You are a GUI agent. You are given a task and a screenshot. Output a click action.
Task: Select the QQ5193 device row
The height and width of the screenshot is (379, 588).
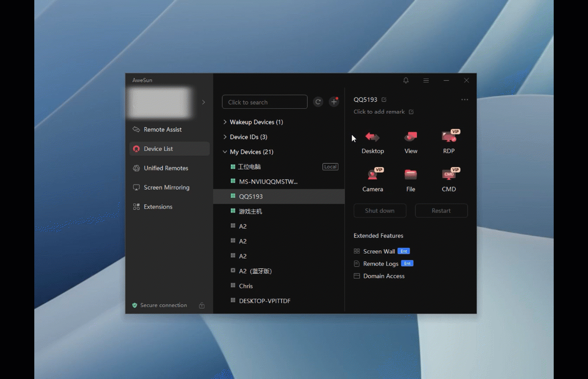[279, 196]
